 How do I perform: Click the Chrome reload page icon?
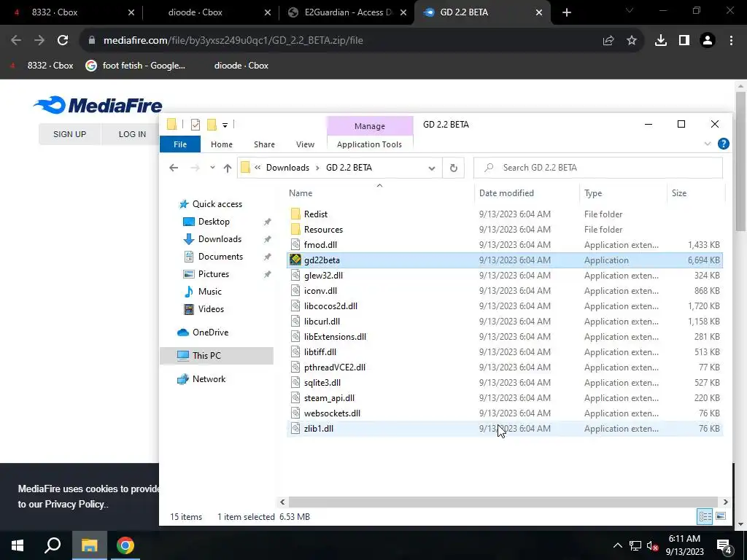63,41
